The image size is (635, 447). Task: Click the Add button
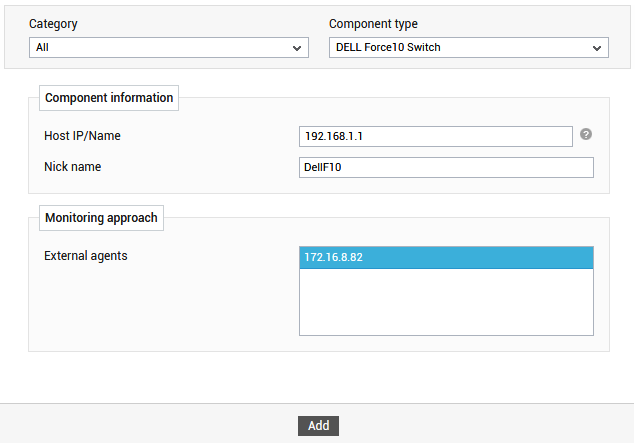click(x=318, y=426)
